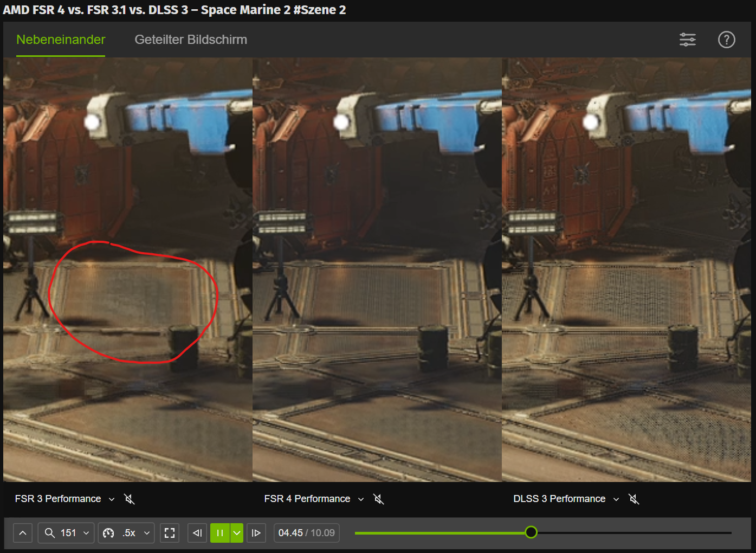
Task: Open the settings sliders icon
Action: pyautogui.click(x=688, y=40)
